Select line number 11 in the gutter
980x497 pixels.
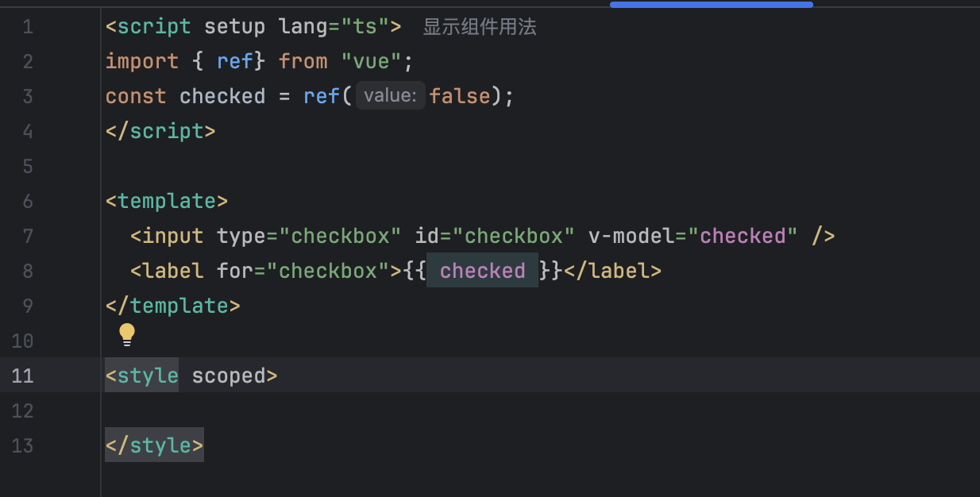(x=23, y=376)
